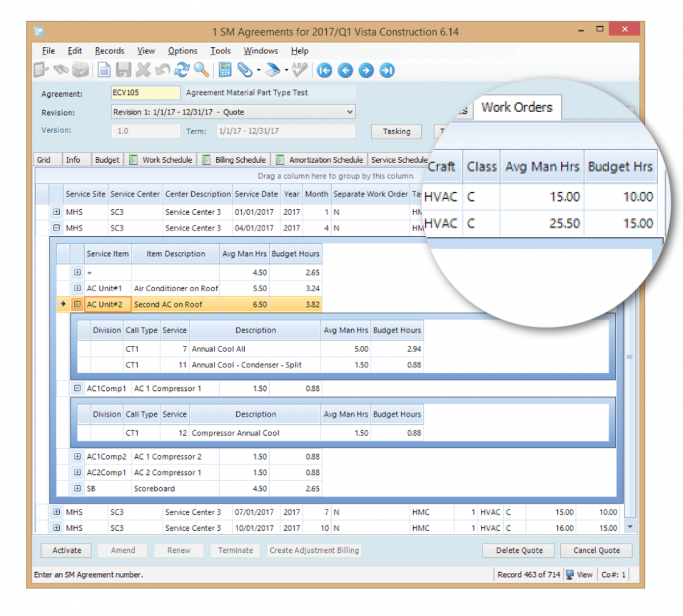Open the calculator icon in toolbar
Screen dimensions: 683x616
click(225, 70)
